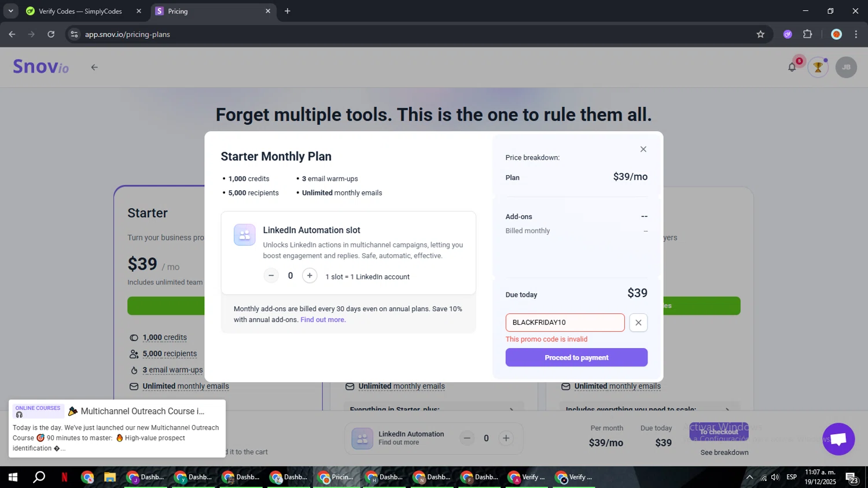Open the Extensions puzzle menu
This screenshot has height=488, width=868.
click(808, 34)
